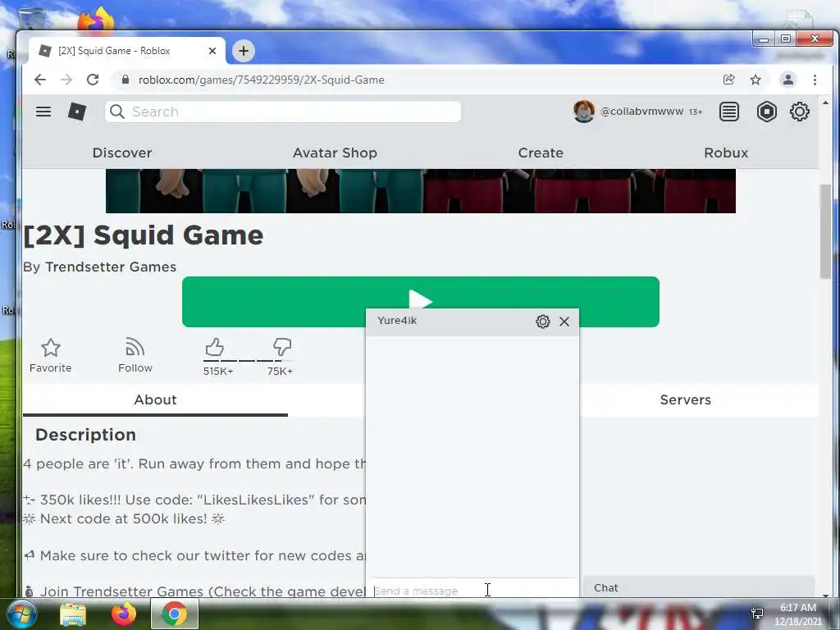Open the Chrome three-dot menu

point(815,80)
